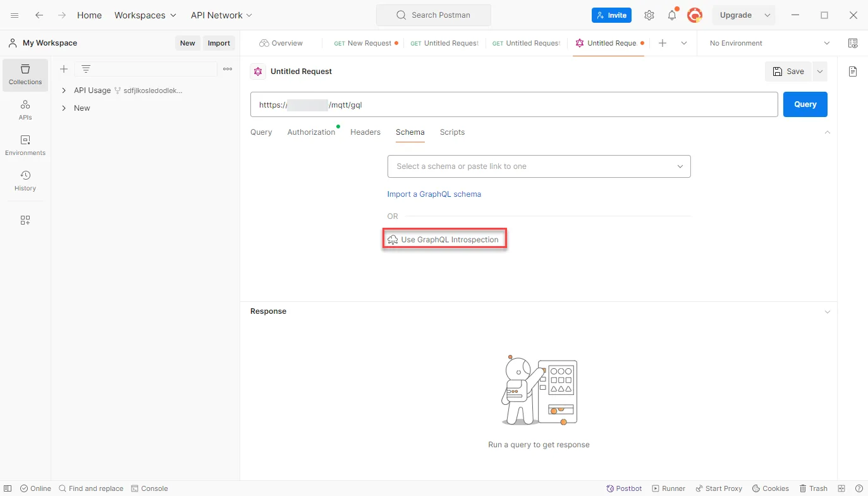Image resolution: width=868 pixels, height=496 pixels.
Task: Click the blue Query button
Action: [x=805, y=104]
